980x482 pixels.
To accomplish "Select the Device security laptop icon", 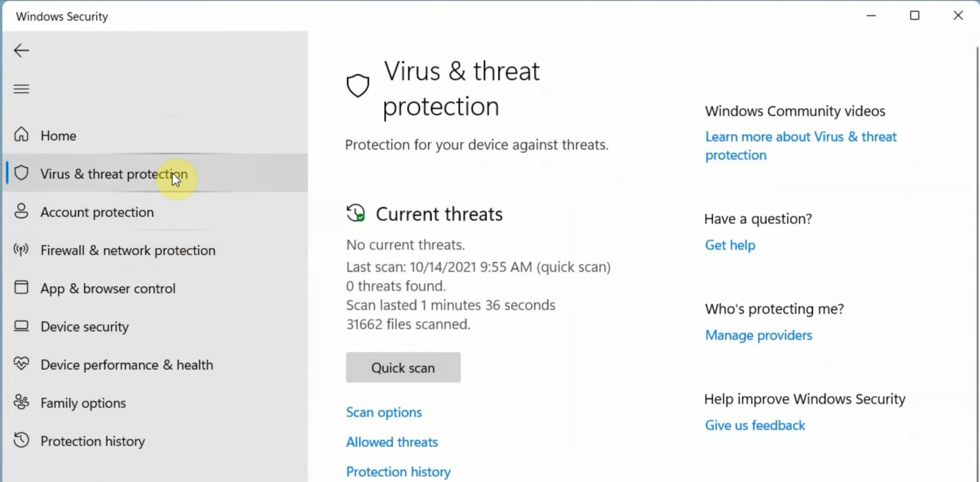I will tap(21, 326).
